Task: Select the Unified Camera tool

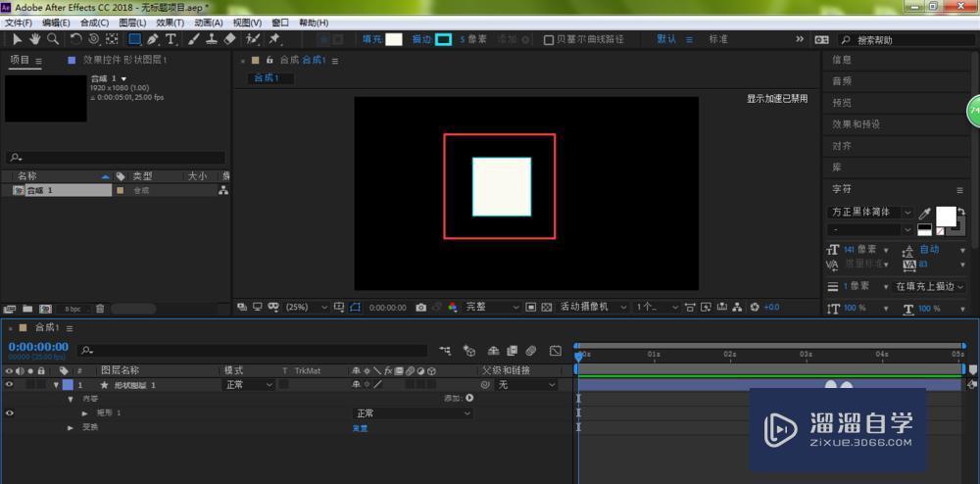Action: (94, 39)
